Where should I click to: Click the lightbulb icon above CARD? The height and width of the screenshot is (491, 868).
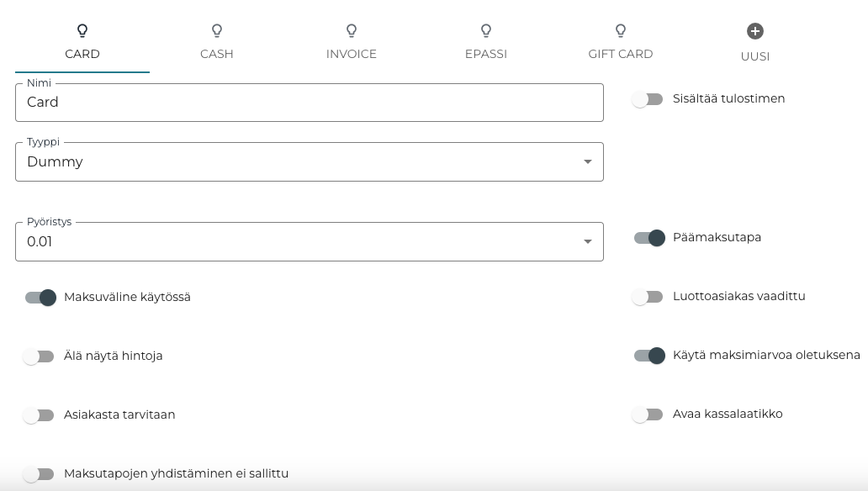[x=82, y=31]
